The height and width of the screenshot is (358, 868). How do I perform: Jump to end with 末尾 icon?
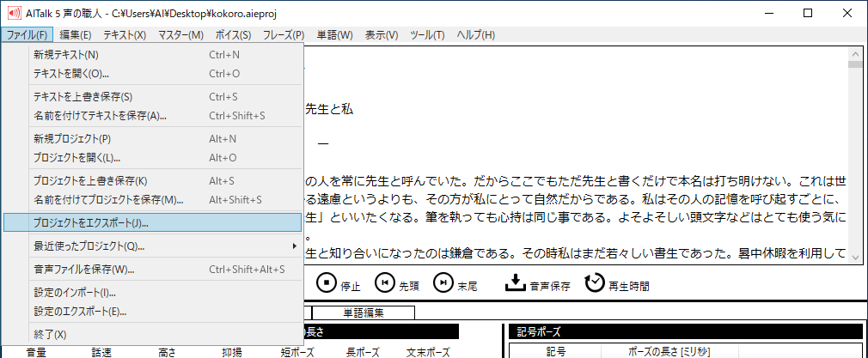tap(443, 282)
